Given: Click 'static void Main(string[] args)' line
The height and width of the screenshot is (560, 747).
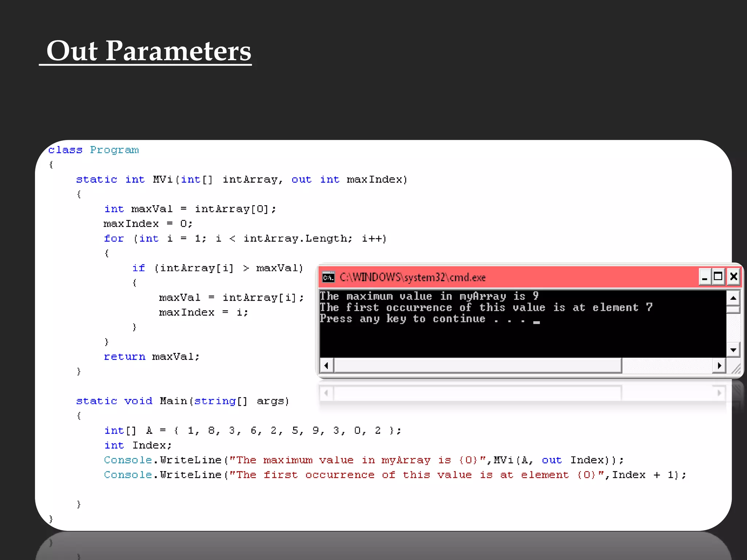Looking at the screenshot, I should [183, 401].
